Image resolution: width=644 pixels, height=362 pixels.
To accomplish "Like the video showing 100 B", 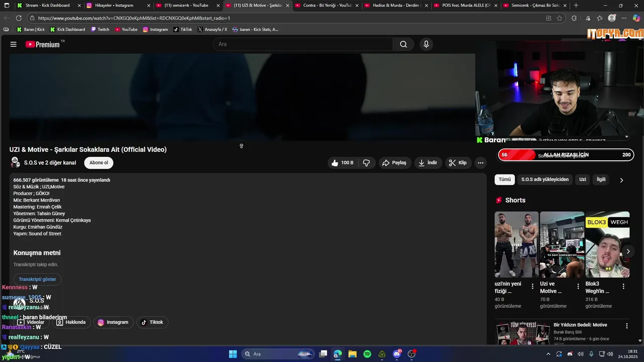I will [x=342, y=163].
